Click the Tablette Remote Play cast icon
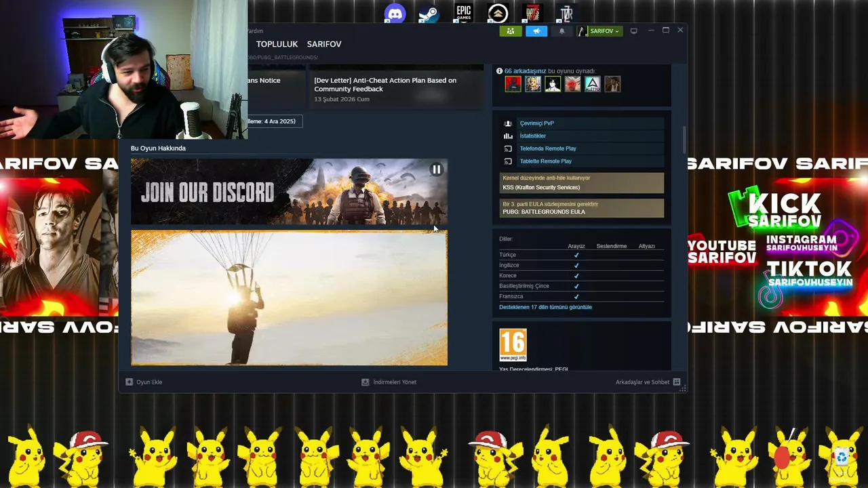Image resolution: width=868 pixels, height=488 pixels. (508, 161)
